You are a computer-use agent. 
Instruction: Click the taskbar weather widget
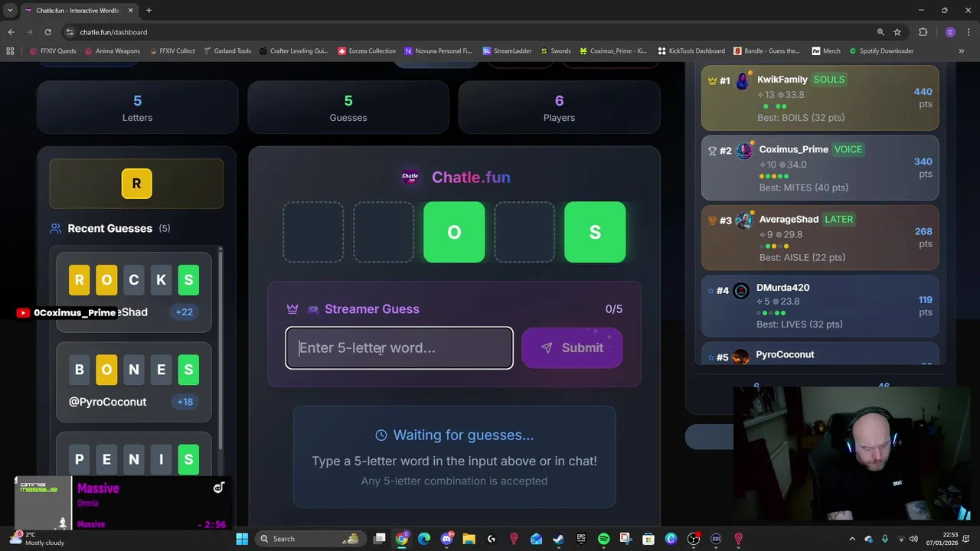(34, 539)
